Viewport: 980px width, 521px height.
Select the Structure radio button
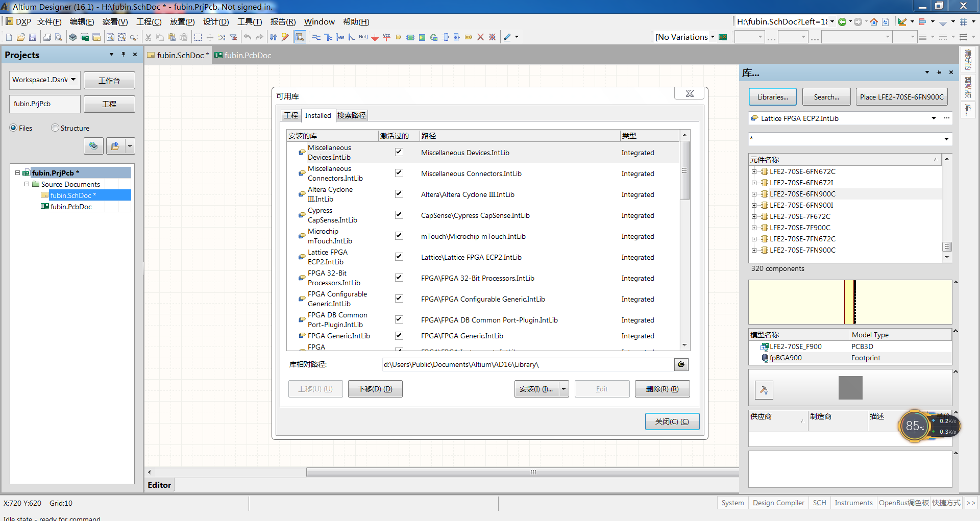55,128
